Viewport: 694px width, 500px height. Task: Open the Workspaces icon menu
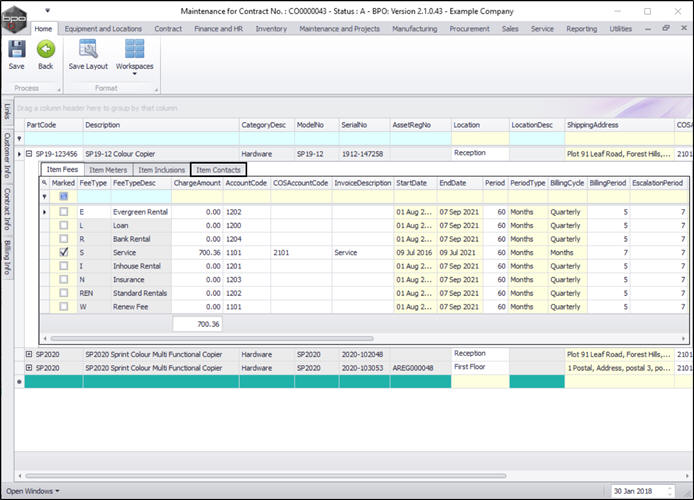pyautogui.click(x=134, y=50)
